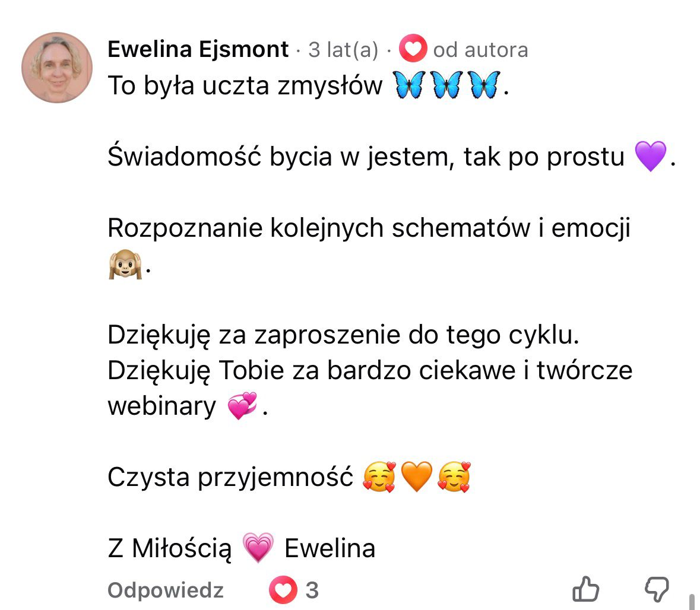Viewport: 700px width, 610px height.
Task: Click the text "To była uczta zmysłów"
Action: [245, 86]
